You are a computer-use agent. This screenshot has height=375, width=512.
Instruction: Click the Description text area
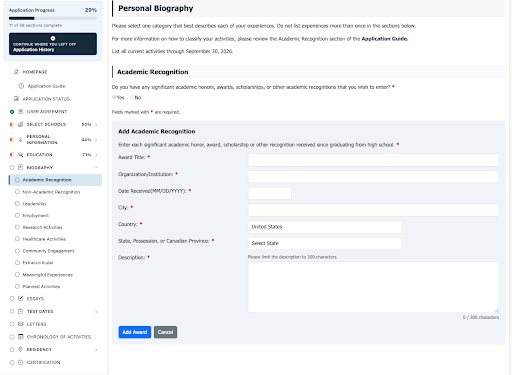click(x=373, y=287)
